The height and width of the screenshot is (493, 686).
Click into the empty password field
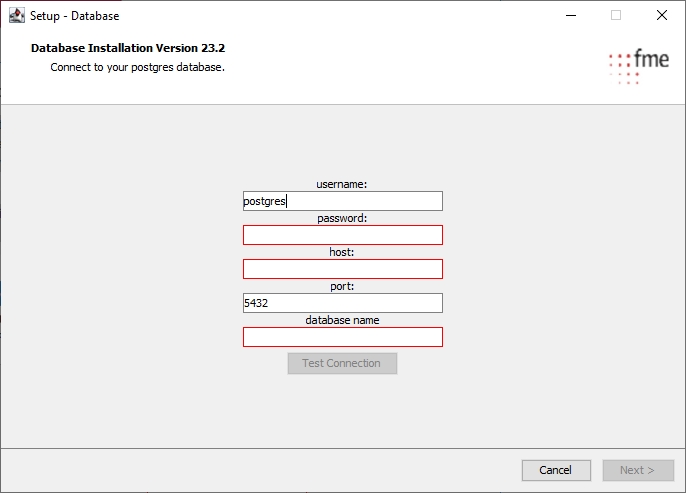[x=342, y=235]
